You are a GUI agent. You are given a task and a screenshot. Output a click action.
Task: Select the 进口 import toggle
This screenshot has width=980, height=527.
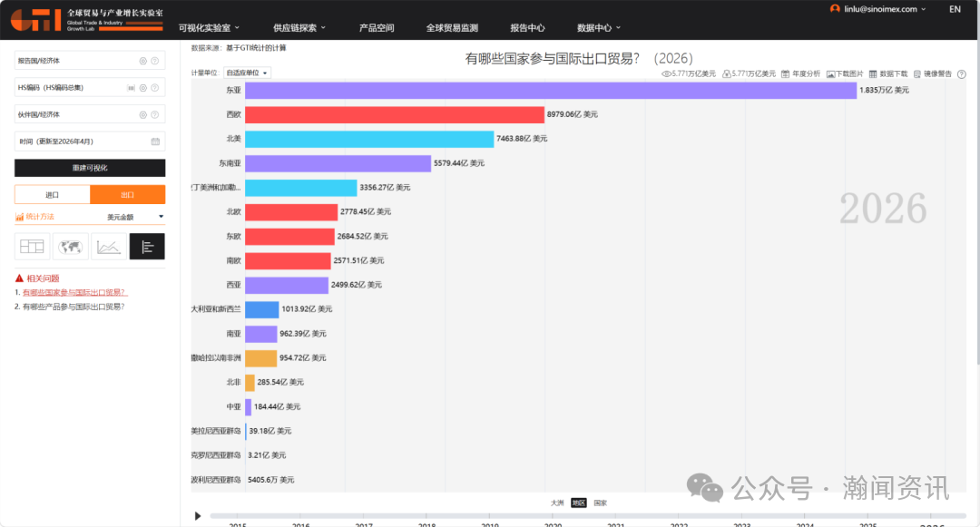[x=53, y=195]
